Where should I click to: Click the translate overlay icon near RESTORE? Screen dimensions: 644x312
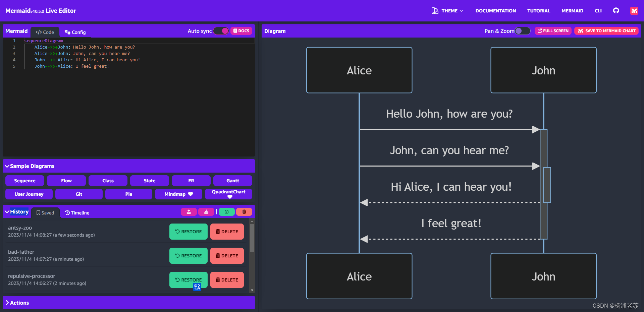click(x=197, y=287)
